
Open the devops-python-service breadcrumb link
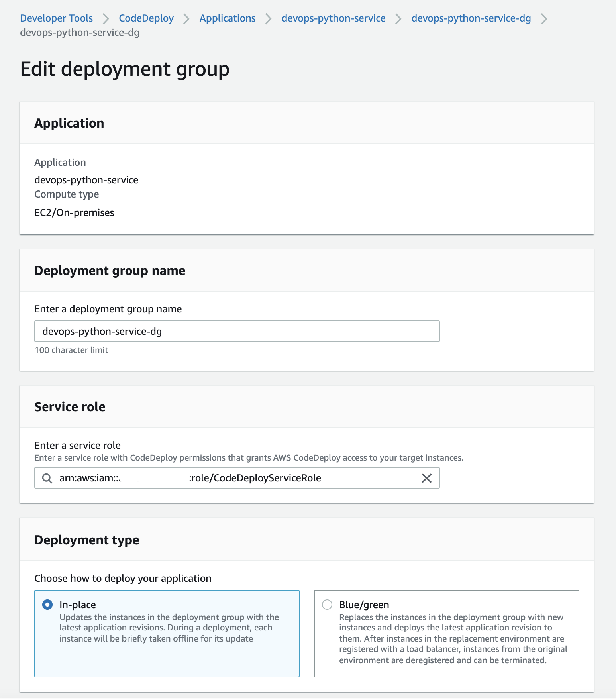coord(334,18)
